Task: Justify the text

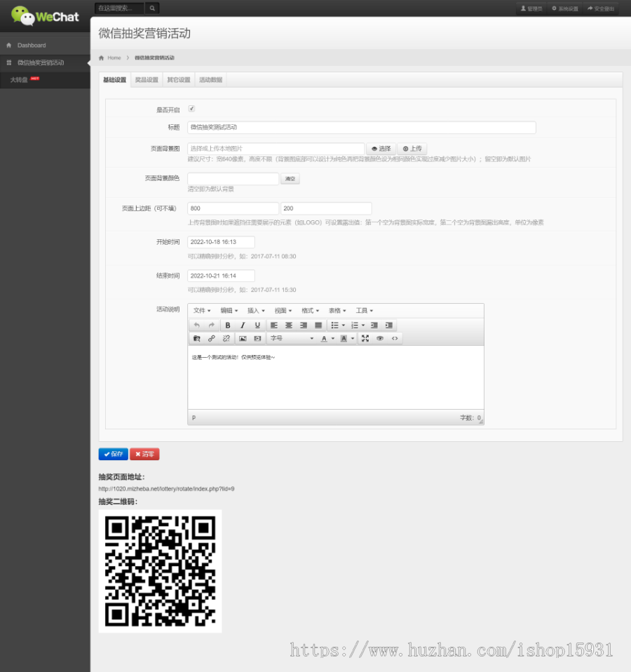Action: [x=318, y=325]
